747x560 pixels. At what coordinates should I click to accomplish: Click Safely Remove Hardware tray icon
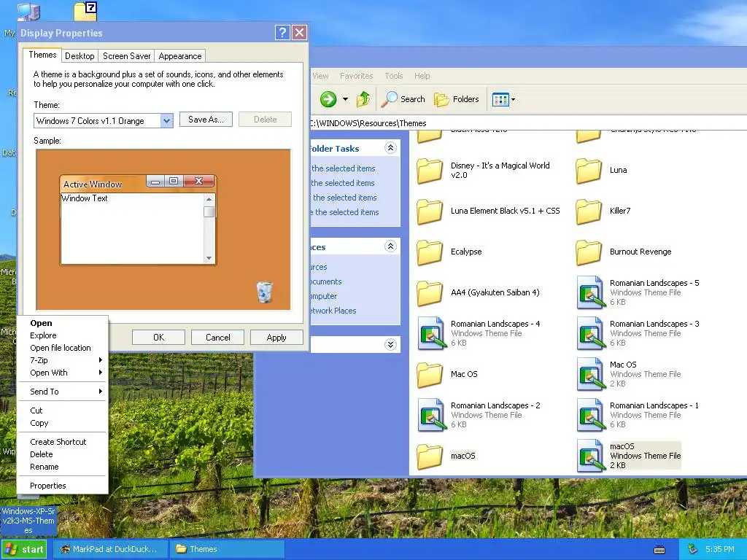[x=693, y=549]
